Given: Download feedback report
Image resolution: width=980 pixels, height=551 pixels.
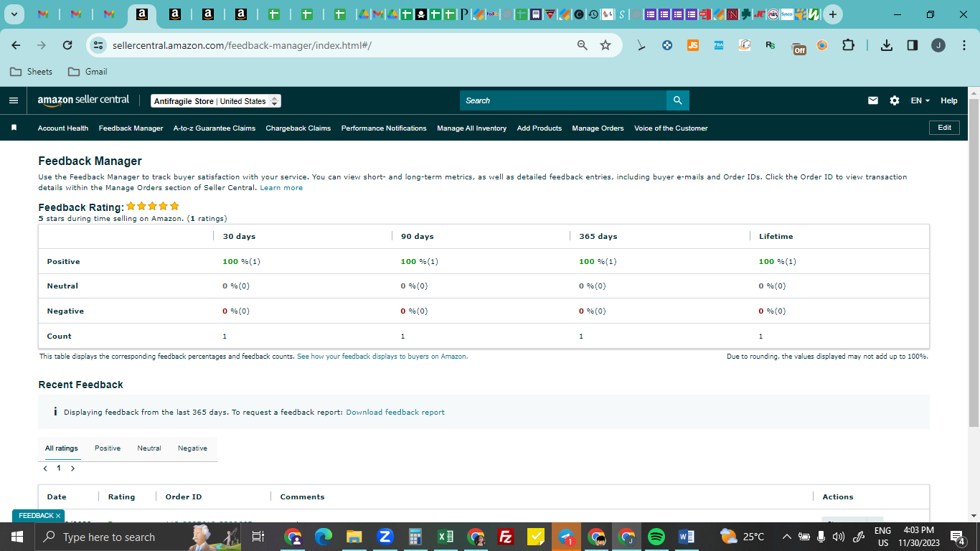Looking at the screenshot, I should 395,413.
